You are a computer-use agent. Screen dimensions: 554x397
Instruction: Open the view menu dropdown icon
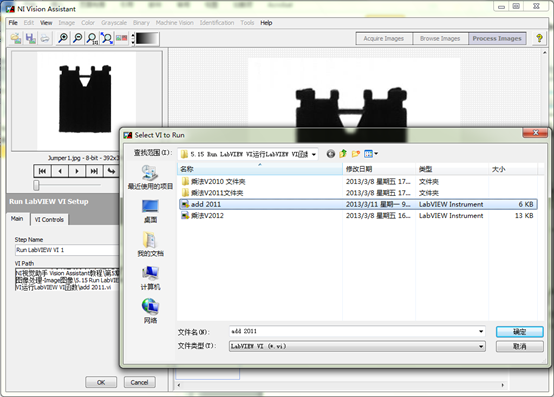pos(371,154)
